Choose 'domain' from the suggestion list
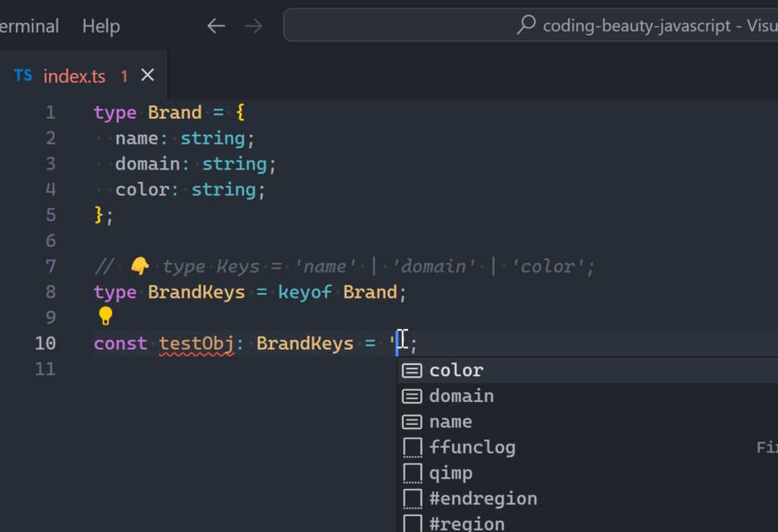 click(x=587, y=396)
